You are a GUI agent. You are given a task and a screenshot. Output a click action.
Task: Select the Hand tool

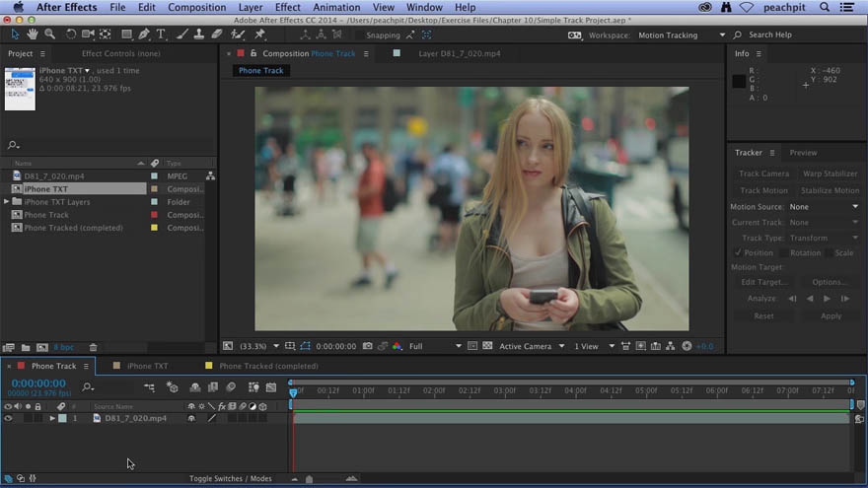click(33, 35)
